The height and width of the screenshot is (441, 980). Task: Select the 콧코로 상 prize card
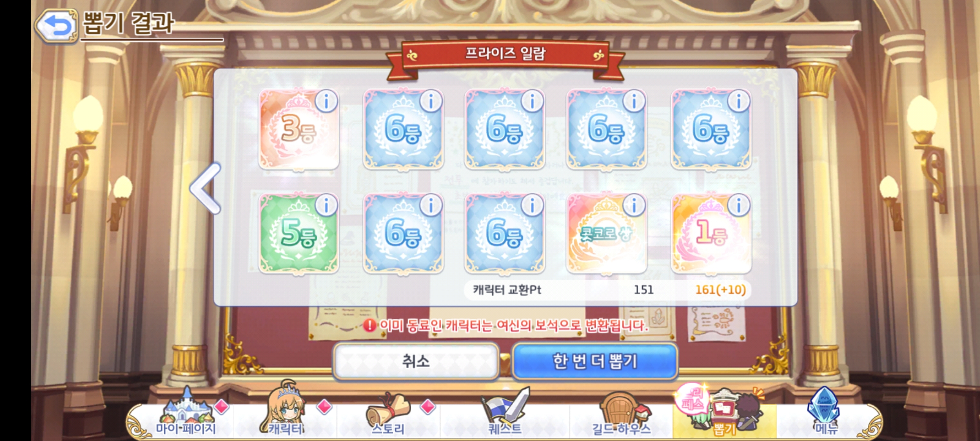(607, 234)
